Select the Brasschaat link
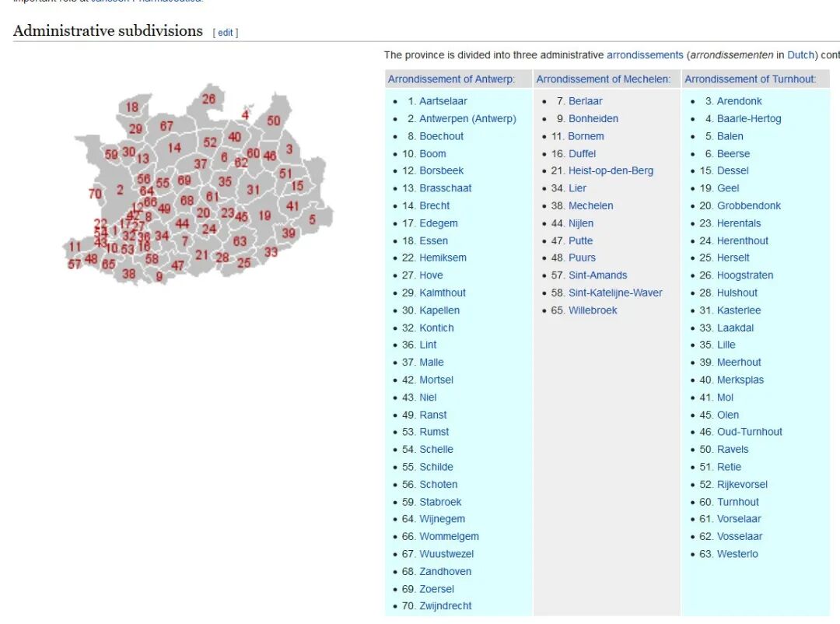Viewport: 840px width, 624px height. 445,189
